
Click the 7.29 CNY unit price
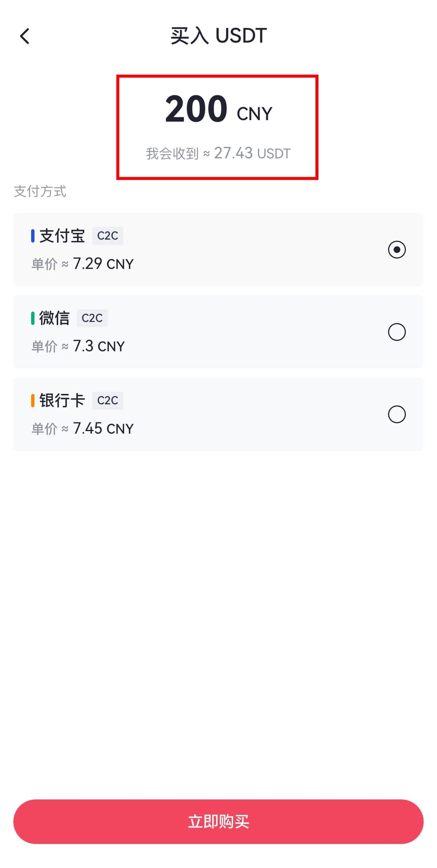click(103, 264)
